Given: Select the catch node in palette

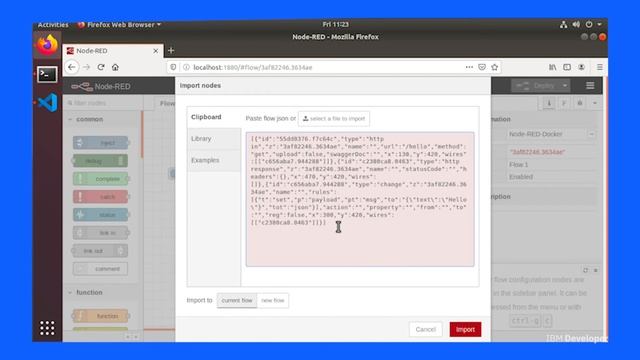Looking at the screenshot, I should 100,197.
